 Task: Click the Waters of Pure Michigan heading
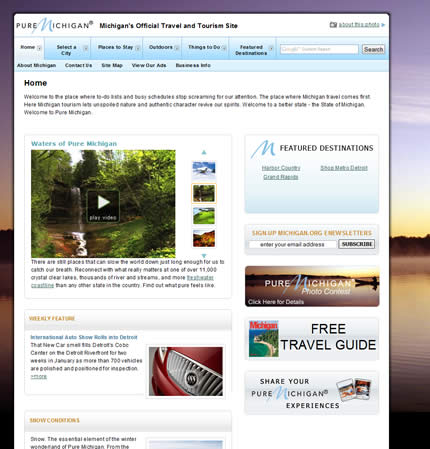74,144
